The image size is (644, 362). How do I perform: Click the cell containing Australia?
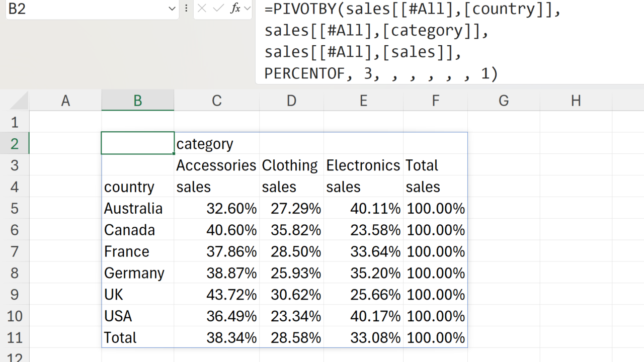click(133, 208)
